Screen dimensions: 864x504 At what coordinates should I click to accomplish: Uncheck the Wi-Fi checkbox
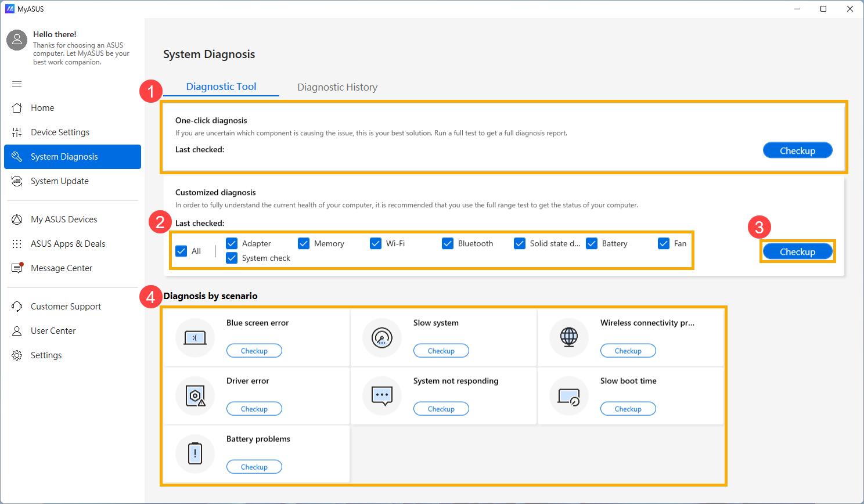(x=376, y=243)
